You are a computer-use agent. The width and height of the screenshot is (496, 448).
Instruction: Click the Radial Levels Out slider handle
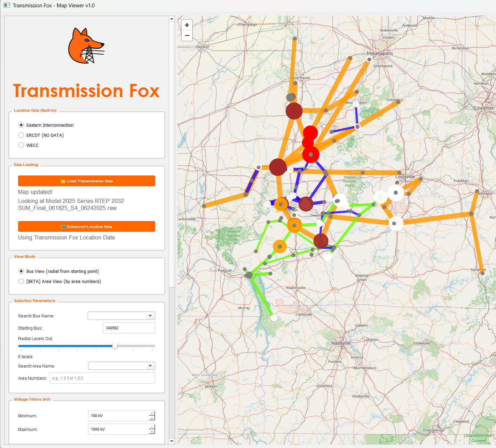pyautogui.click(x=115, y=346)
